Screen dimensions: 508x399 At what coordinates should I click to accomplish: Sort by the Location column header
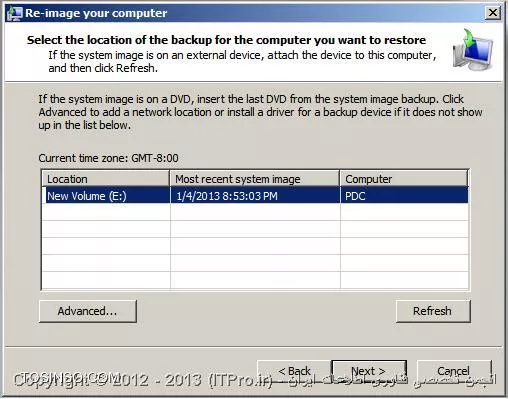tap(106, 179)
